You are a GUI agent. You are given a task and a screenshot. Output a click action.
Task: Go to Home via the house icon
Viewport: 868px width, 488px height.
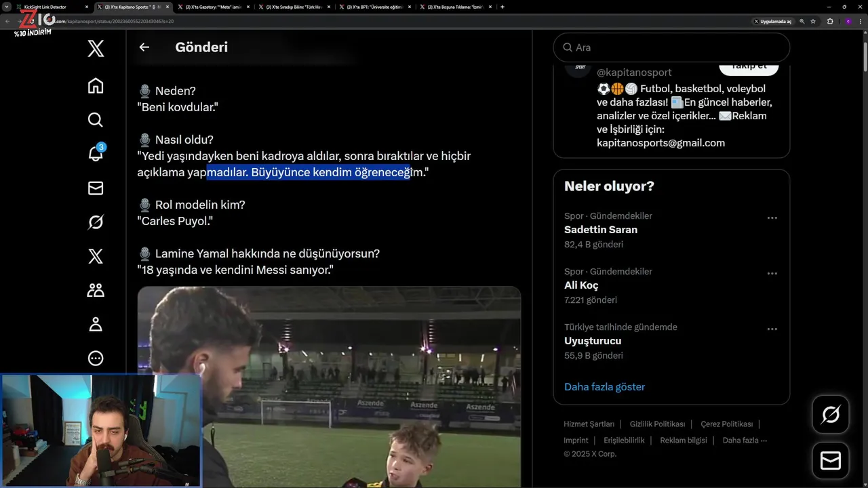click(x=96, y=85)
